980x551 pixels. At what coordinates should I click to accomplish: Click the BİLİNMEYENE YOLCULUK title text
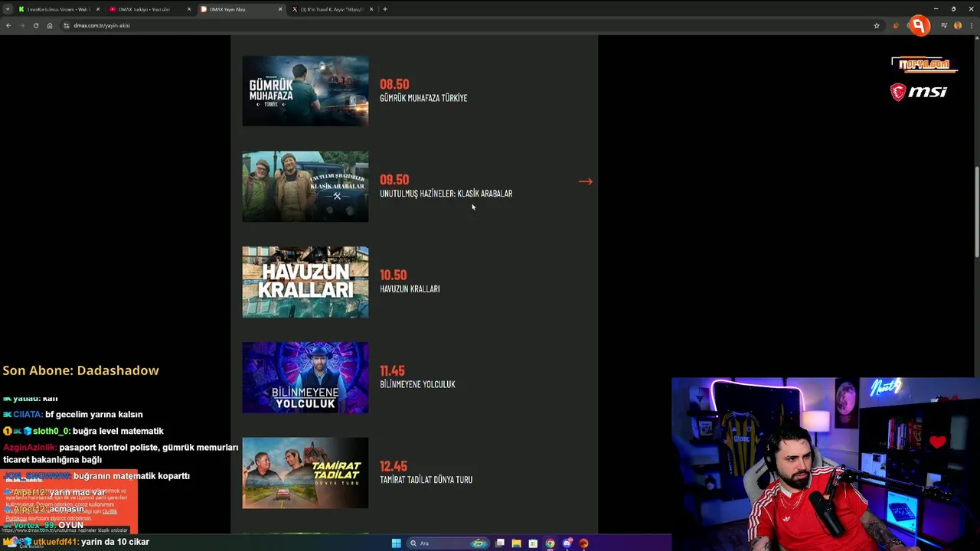pos(417,384)
